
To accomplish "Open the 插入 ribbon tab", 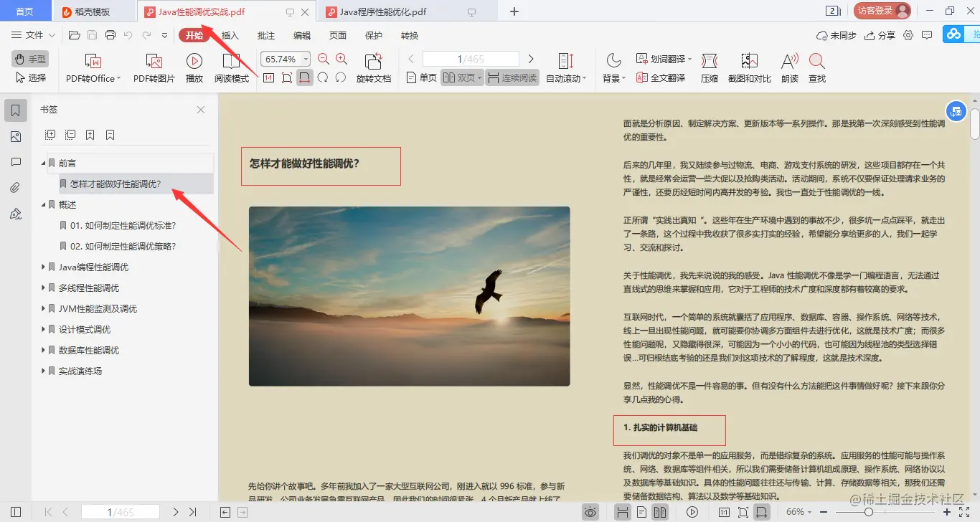I will click(x=230, y=34).
